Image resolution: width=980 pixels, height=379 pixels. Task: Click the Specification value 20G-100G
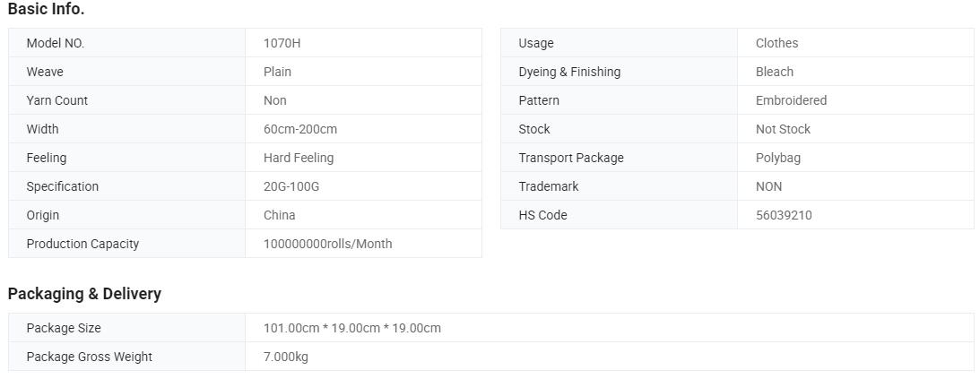pos(291,186)
